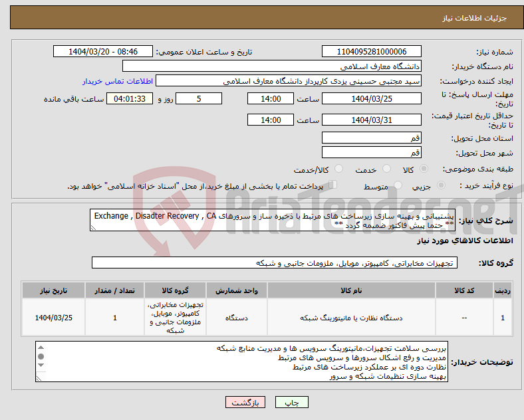
Task: Click the نام کالا column header
Action: point(351,290)
